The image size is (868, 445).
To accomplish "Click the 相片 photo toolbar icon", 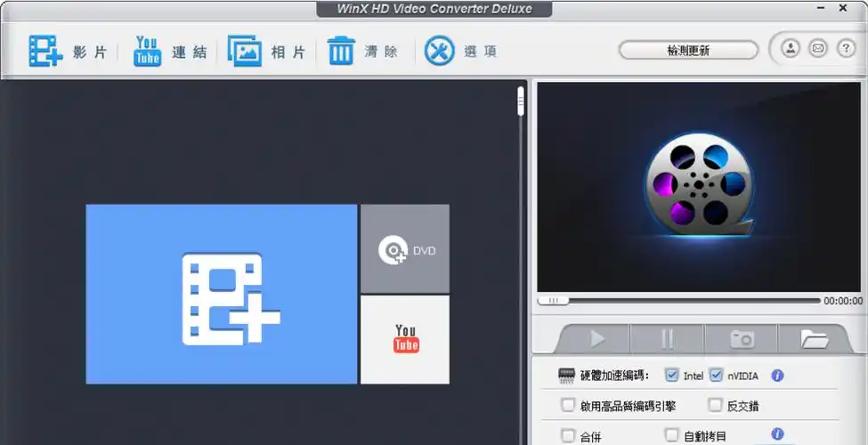I will point(244,51).
